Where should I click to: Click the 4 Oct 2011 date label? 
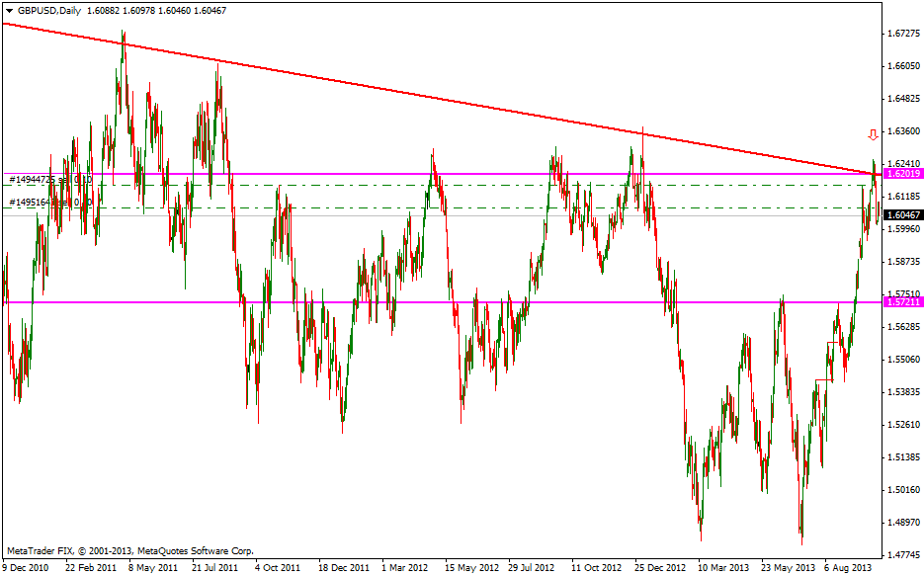(x=278, y=568)
